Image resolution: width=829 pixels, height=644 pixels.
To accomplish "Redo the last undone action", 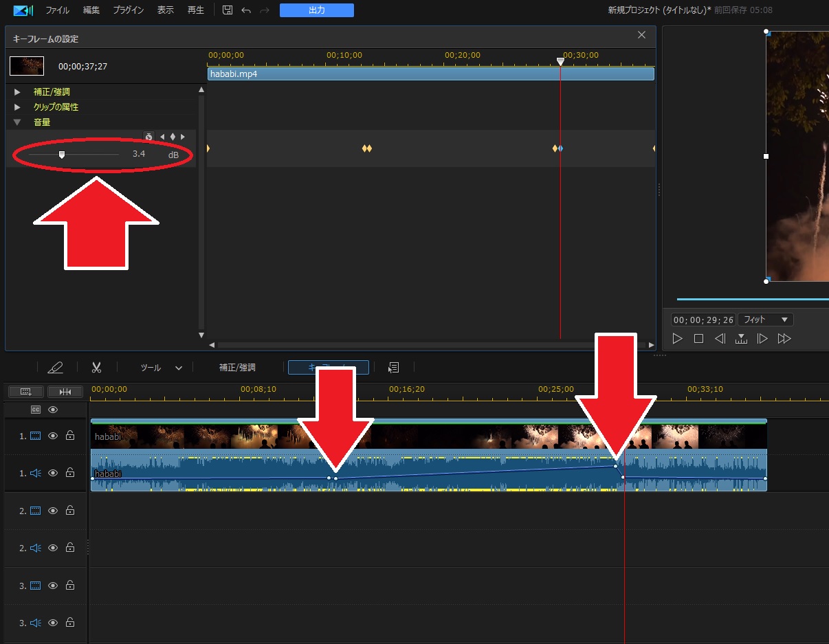I will (265, 10).
